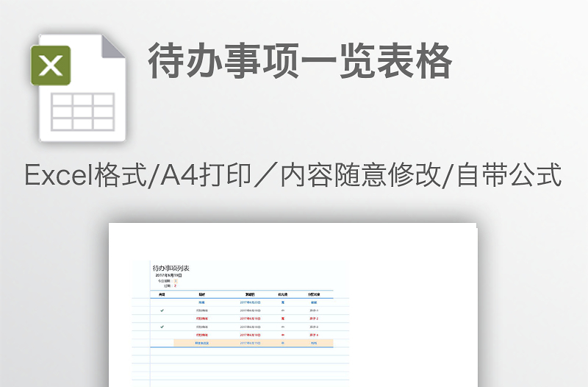
Task: Click the 优先级 column header
Action: coord(282,294)
